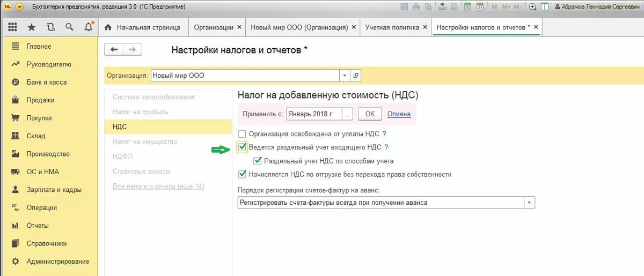Click the Организация field Новый мир ООО
The width and height of the screenshot is (644, 276).
(245, 76)
